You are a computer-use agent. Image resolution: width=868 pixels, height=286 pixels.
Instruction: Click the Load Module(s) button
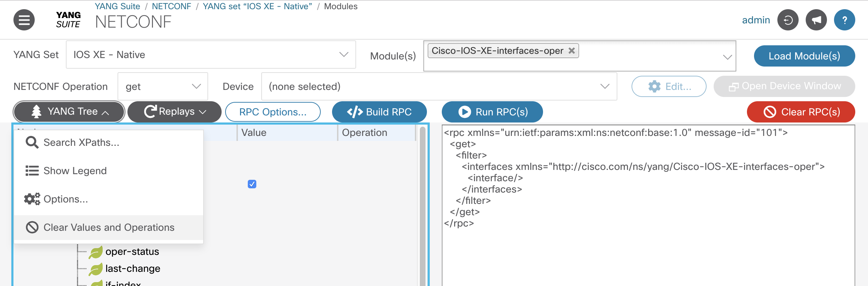[804, 56]
